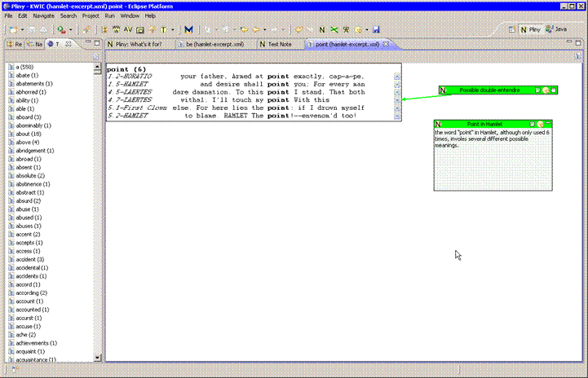Click the word list scrollbar down arrow

(98, 358)
